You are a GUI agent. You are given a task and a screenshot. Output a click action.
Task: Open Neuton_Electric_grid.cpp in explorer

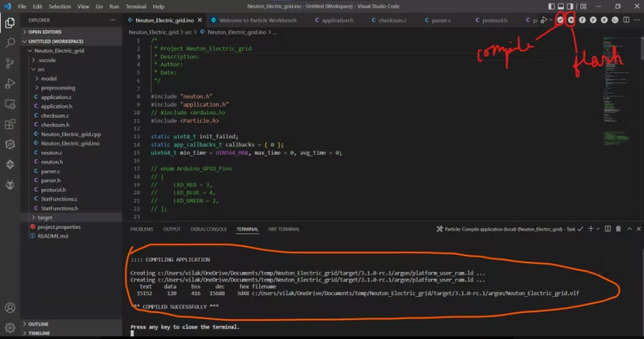[x=71, y=134]
